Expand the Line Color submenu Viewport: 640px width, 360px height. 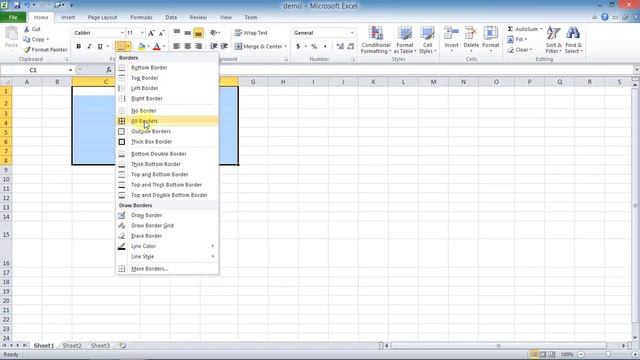[167, 246]
